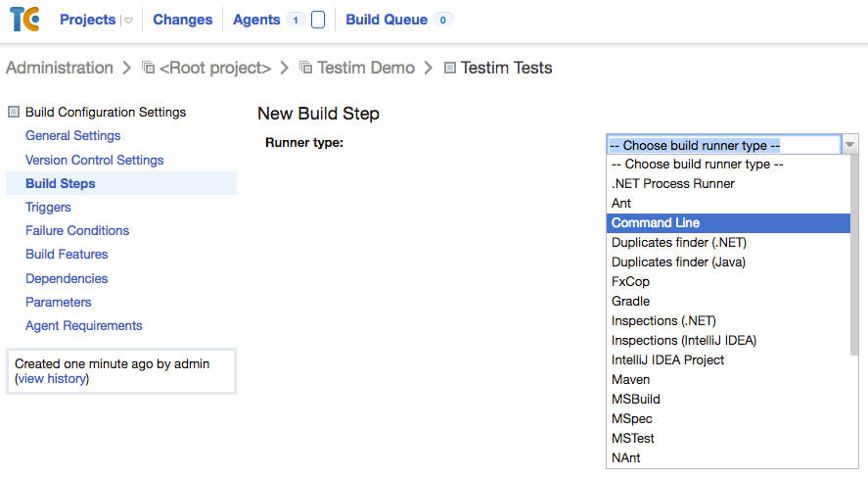Go to the Build Queue tab
This screenshot has height=478, width=868.
pyautogui.click(x=387, y=20)
